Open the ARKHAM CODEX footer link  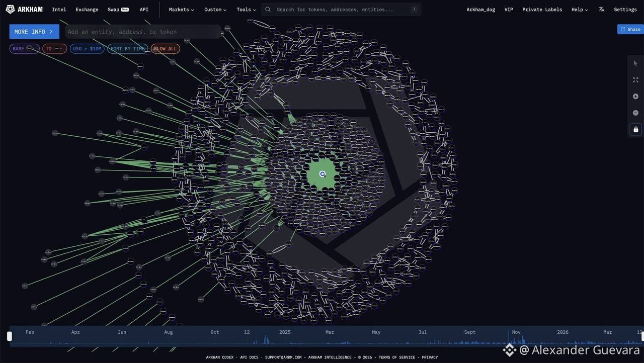pyautogui.click(x=220, y=357)
